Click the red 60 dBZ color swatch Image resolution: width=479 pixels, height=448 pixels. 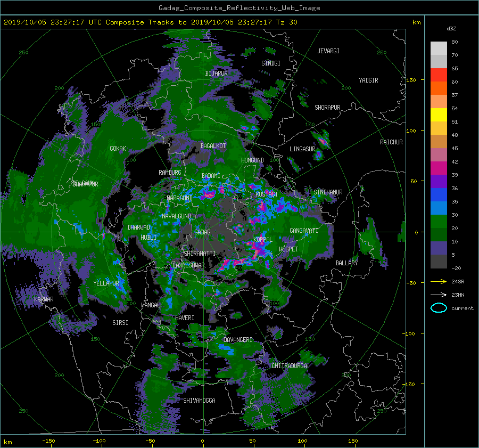pyautogui.click(x=439, y=75)
